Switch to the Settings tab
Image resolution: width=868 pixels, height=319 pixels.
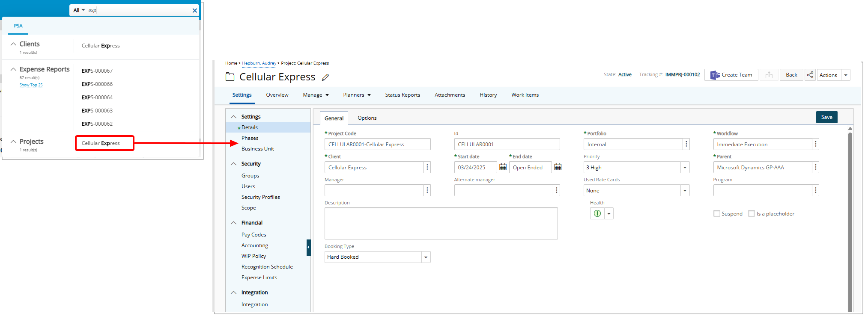[x=242, y=95]
